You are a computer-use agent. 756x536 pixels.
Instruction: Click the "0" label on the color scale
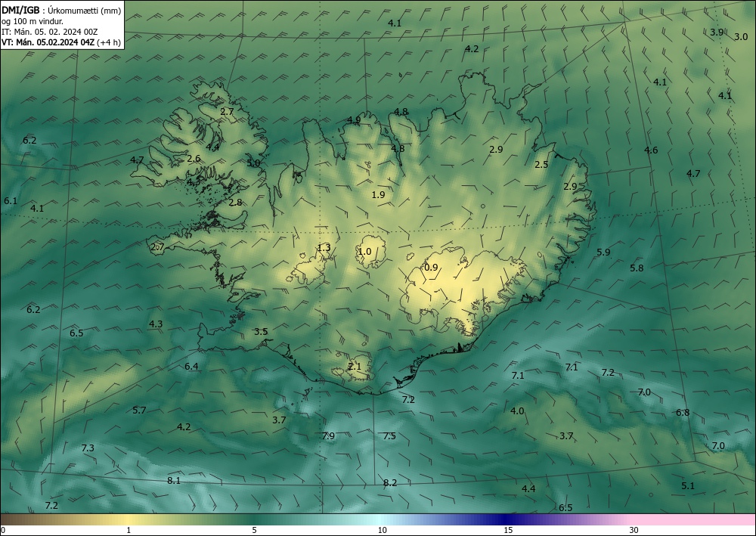click(x=3, y=530)
